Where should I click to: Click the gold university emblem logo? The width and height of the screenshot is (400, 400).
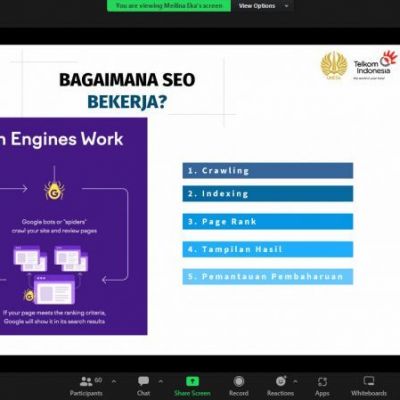pyautogui.click(x=334, y=66)
